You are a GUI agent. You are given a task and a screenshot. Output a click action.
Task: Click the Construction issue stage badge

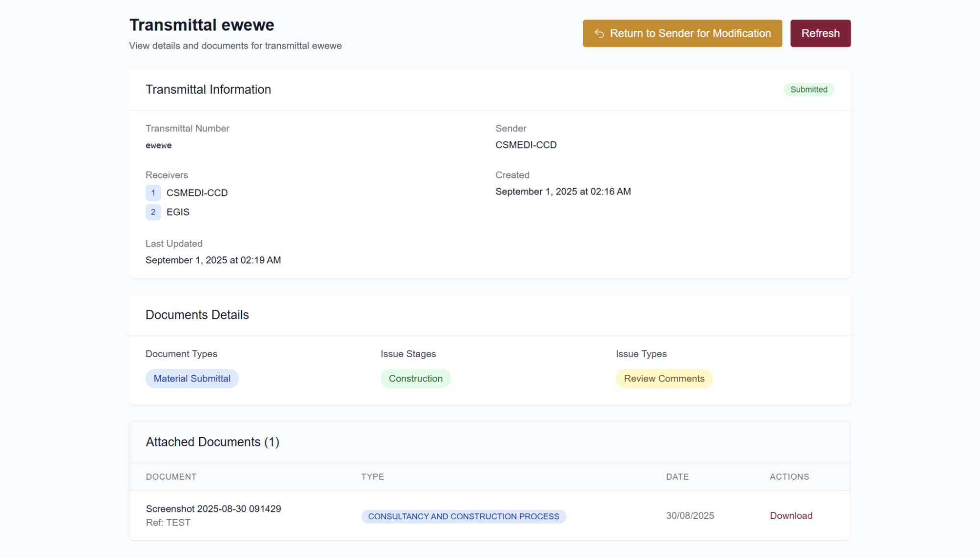point(415,378)
